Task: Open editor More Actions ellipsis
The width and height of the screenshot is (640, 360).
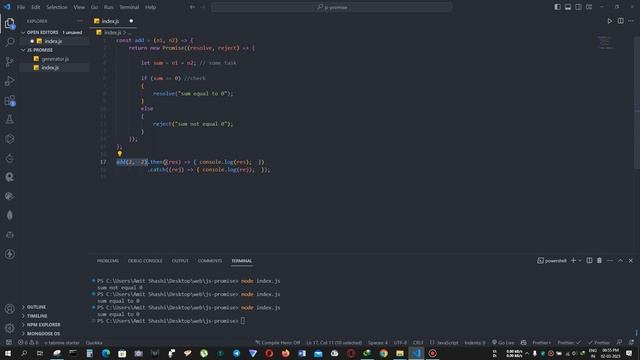Action: pos(631,21)
